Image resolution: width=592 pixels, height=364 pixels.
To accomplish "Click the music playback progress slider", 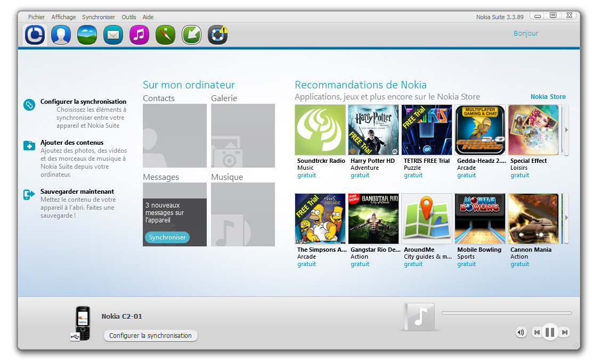I will [x=506, y=313].
